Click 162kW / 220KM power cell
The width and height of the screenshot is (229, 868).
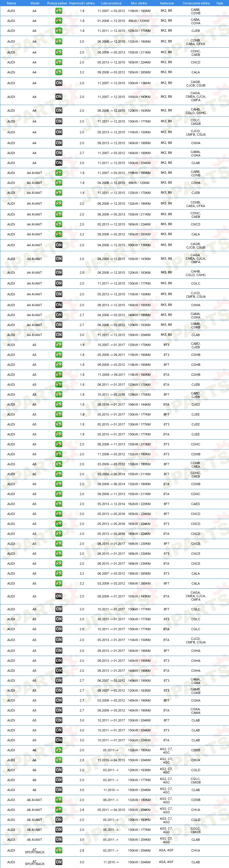[139, 504]
